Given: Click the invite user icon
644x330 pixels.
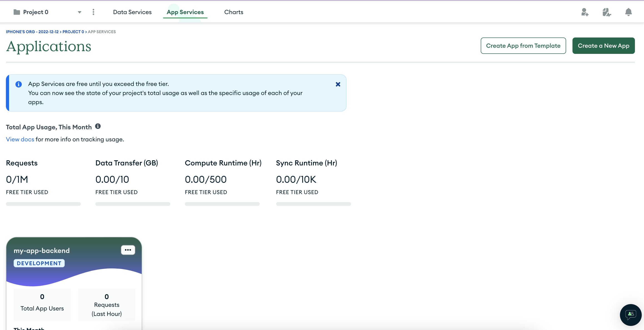Looking at the screenshot, I should 585,12.
